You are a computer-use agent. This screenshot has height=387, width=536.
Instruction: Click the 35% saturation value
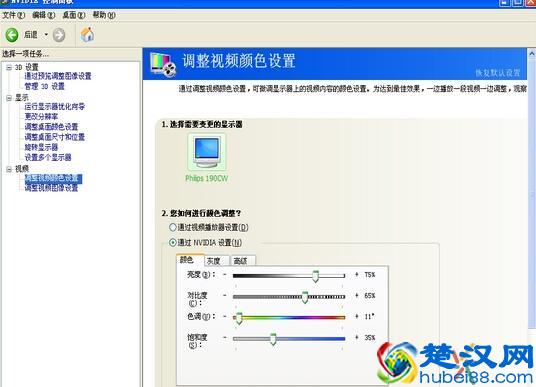[x=370, y=338]
